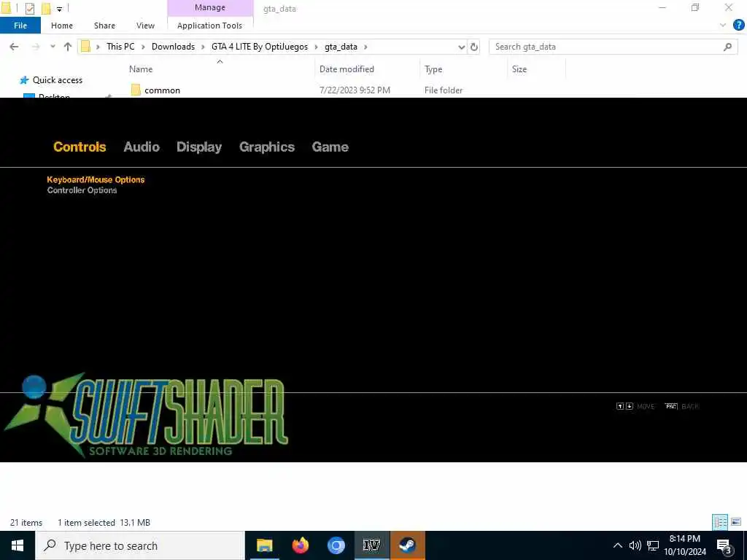This screenshot has width=747, height=560.
Task: Click This PC in the address bar
Action: 120,47
